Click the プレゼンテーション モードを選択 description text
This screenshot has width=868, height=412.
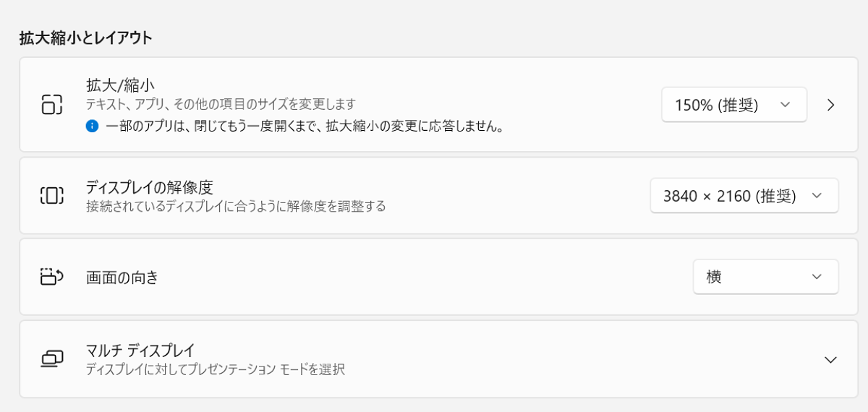point(215,369)
